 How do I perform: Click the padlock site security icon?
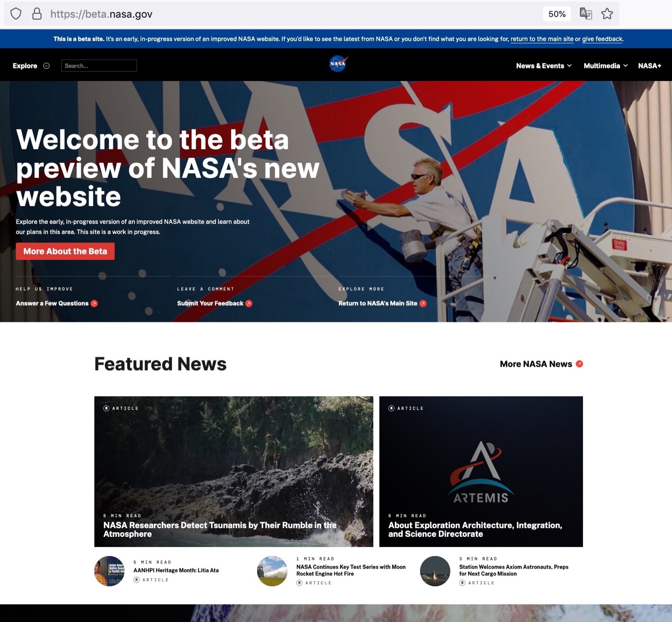[x=37, y=14]
